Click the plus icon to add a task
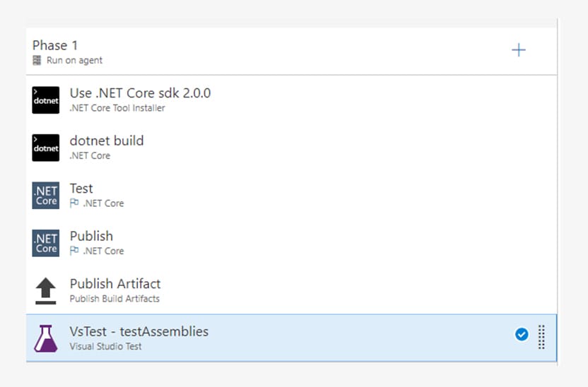This screenshot has width=588, height=387. 519,50
